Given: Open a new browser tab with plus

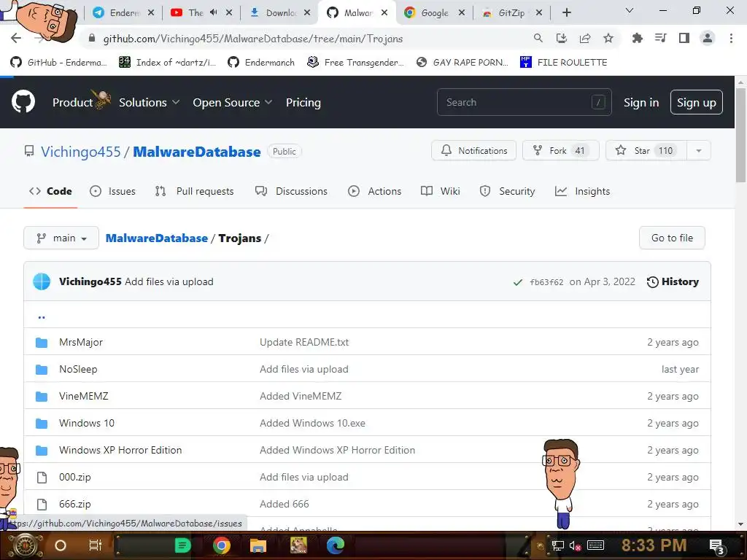Looking at the screenshot, I should [566, 12].
